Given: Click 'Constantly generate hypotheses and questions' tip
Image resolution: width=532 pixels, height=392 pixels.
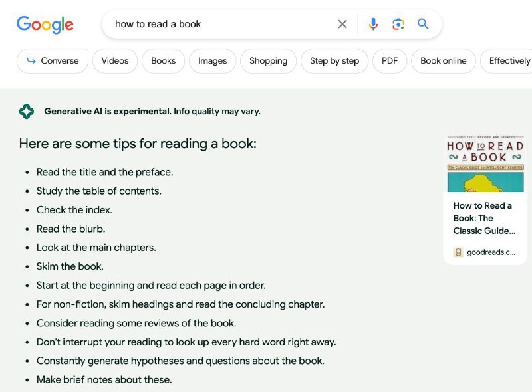Looking at the screenshot, I should coord(180,361).
